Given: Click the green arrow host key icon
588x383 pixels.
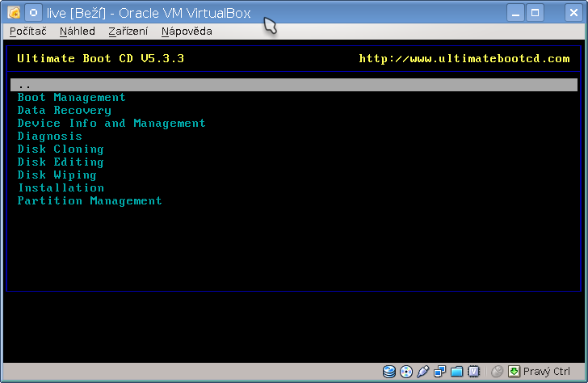Looking at the screenshot, I should [514, 372].
